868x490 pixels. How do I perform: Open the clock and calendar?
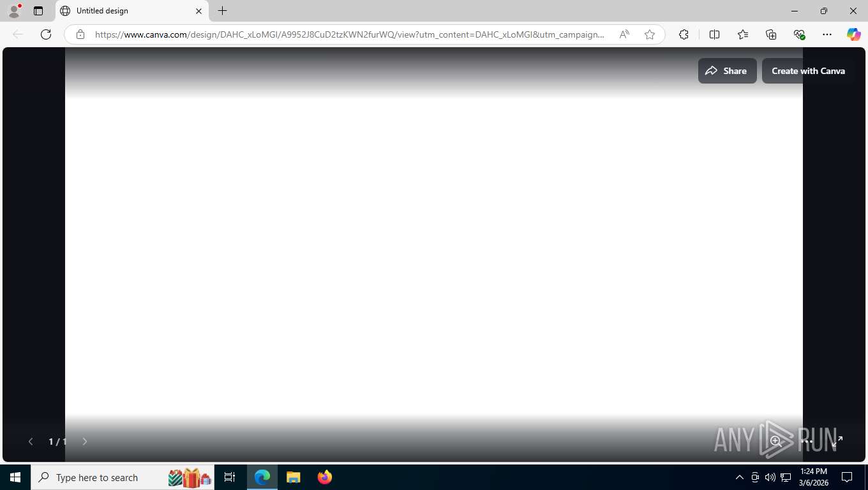click(813, 477)
